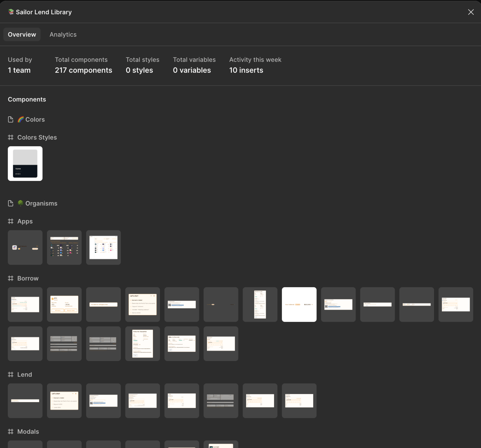This screenshot has height=448, width=481.
Task: Open the "Let's start" thumbnail under Borrow
Action: tap(143, 304)
